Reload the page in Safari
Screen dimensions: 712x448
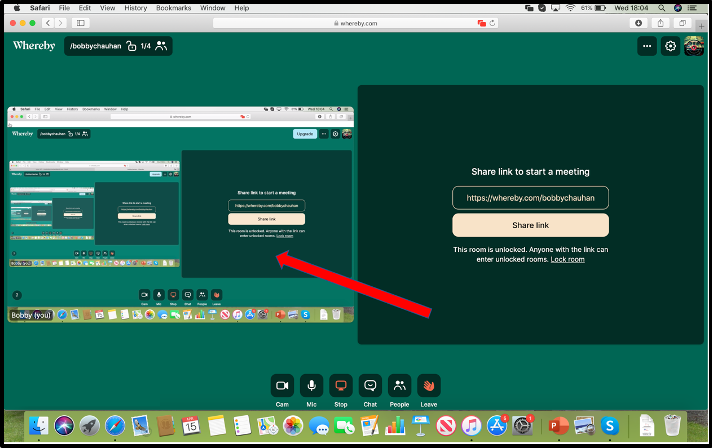coord(492,23)
